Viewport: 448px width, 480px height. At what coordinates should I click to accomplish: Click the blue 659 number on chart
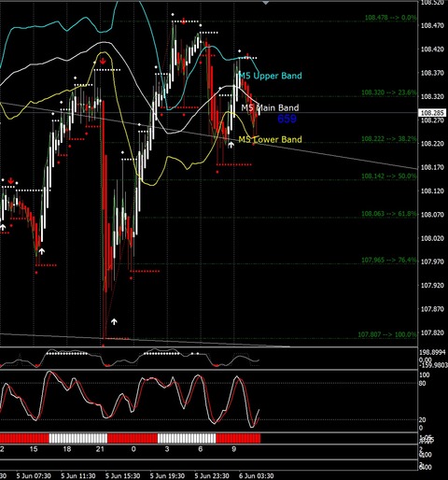coord(287,119)
